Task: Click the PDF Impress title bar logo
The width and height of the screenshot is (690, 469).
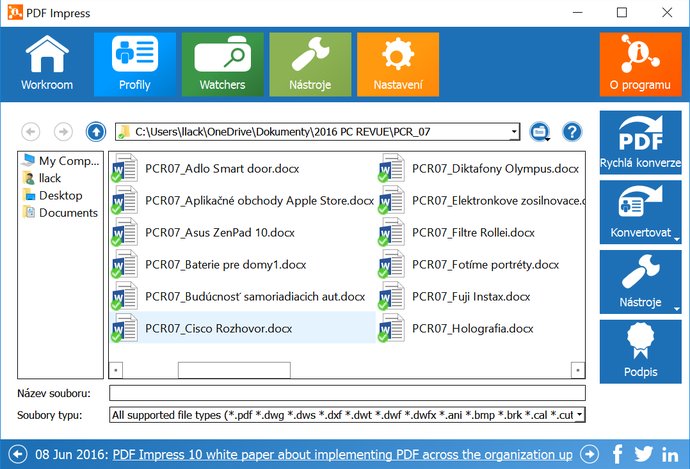Action: tap(15, 12)
